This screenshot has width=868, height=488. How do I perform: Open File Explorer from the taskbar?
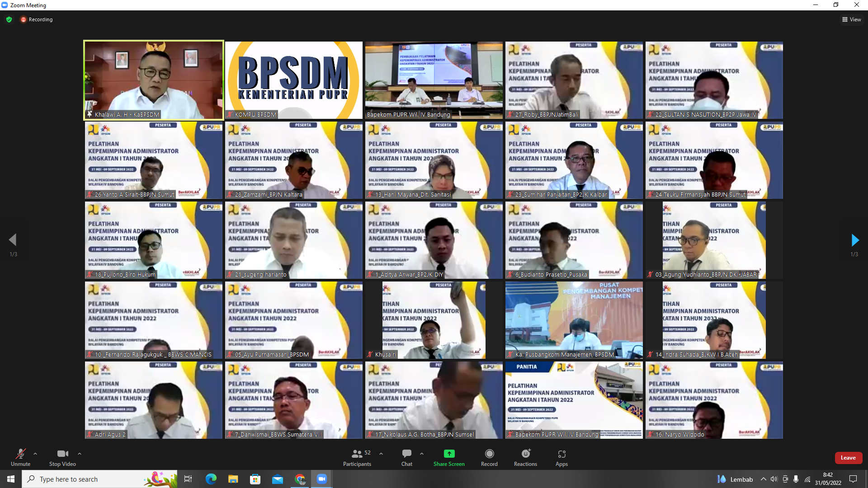[233, 479]
